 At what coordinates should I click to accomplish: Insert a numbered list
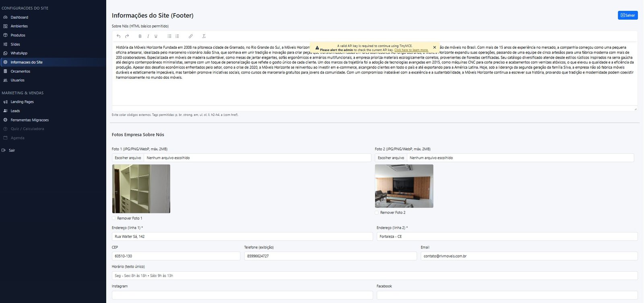(x=177, y=36)
